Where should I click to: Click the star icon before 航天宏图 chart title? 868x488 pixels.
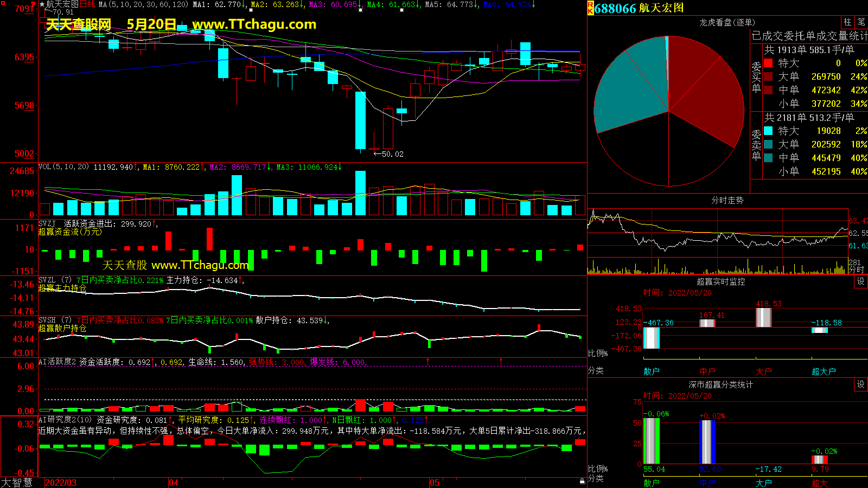click(42, 4)
